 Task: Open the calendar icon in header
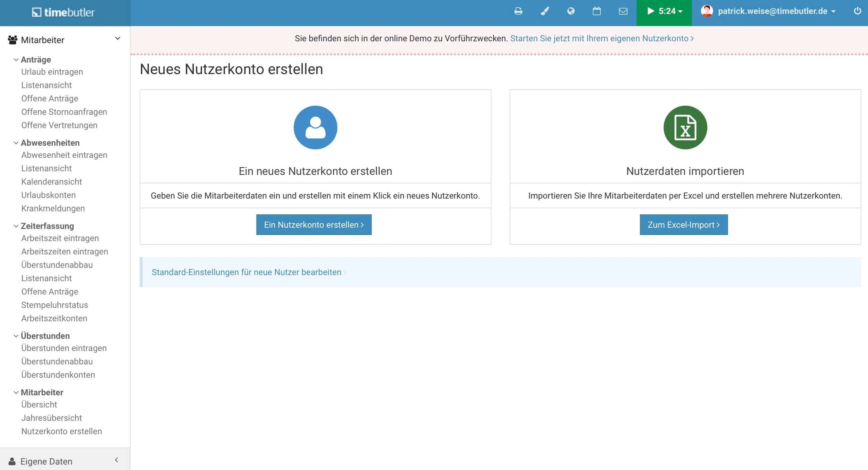click(x=596, y=11)
